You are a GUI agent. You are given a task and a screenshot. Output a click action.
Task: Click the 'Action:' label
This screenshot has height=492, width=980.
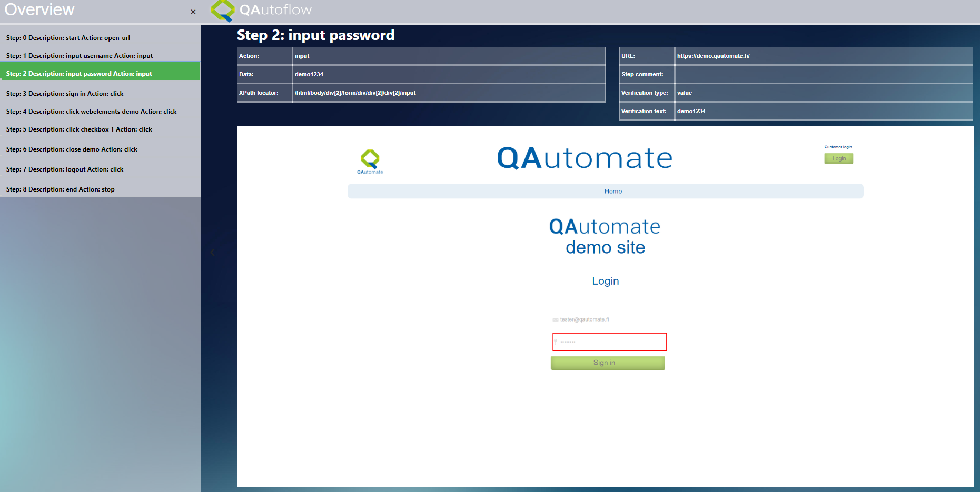pyautogui.click(x=249, y=56)
